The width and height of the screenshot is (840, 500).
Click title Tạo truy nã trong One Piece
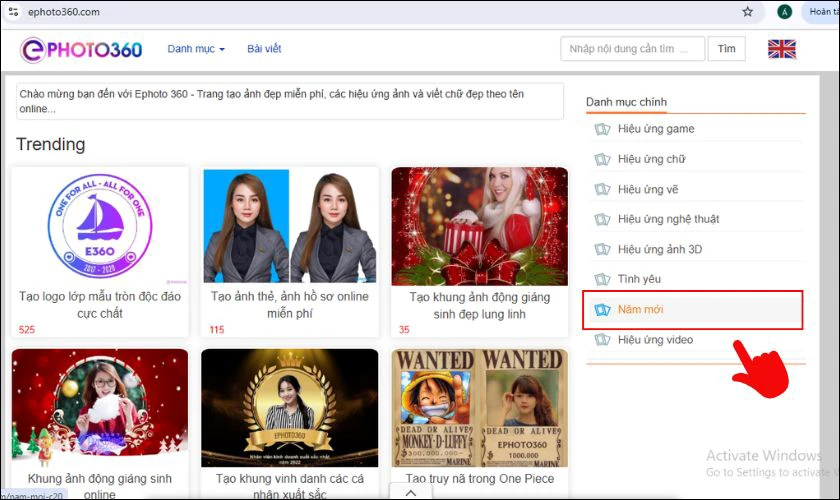click(479, 479)
